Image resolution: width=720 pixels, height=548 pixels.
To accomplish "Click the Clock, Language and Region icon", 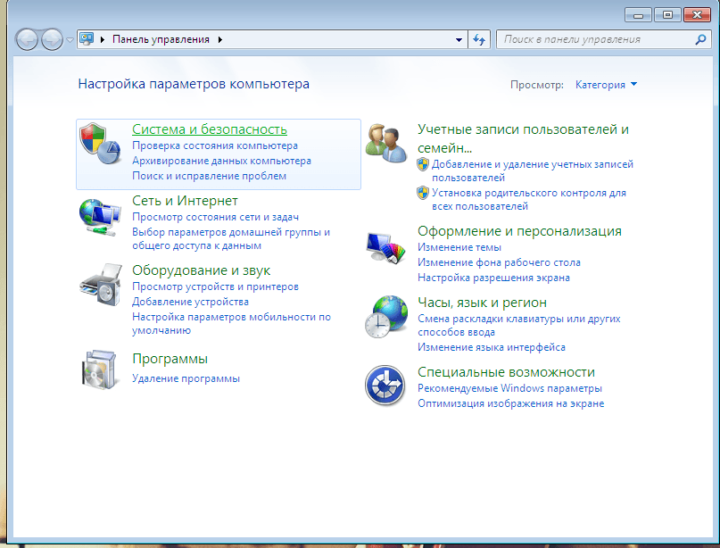I will click(x=385, y=317).
